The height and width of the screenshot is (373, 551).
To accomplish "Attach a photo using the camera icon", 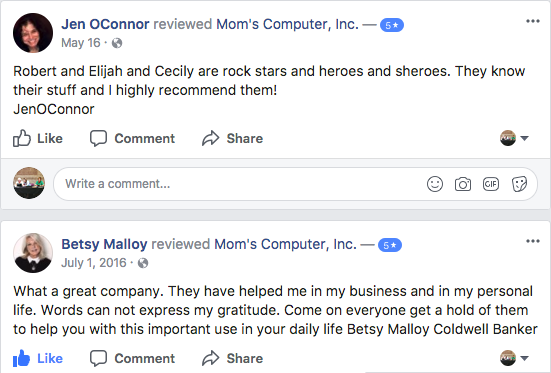I will 463,184.
